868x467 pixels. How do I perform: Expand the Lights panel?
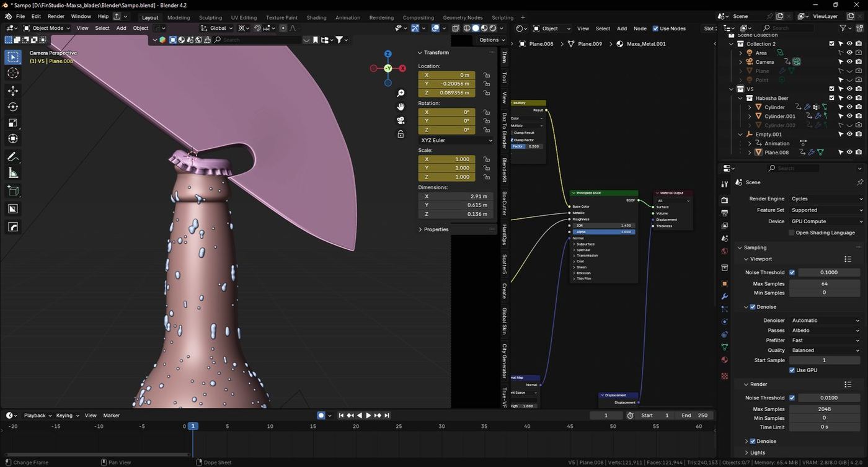click(x=758, y=453)
